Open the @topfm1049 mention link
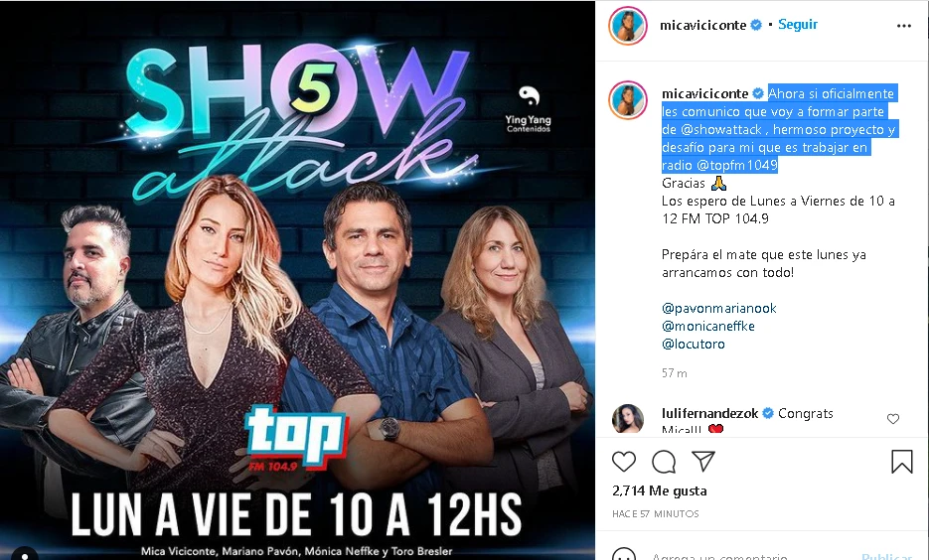Image resolution: width=929 pixels, height=560 pixels. coord(737,165)
